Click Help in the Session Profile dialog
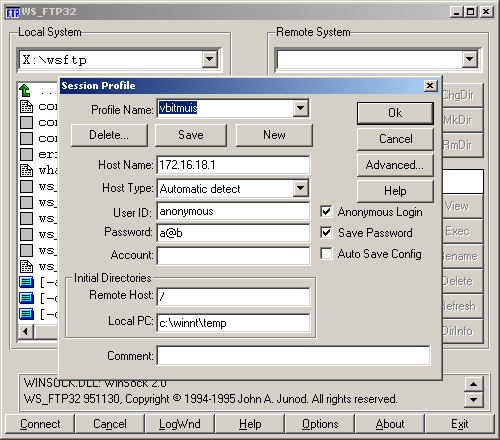 [395, 191]
